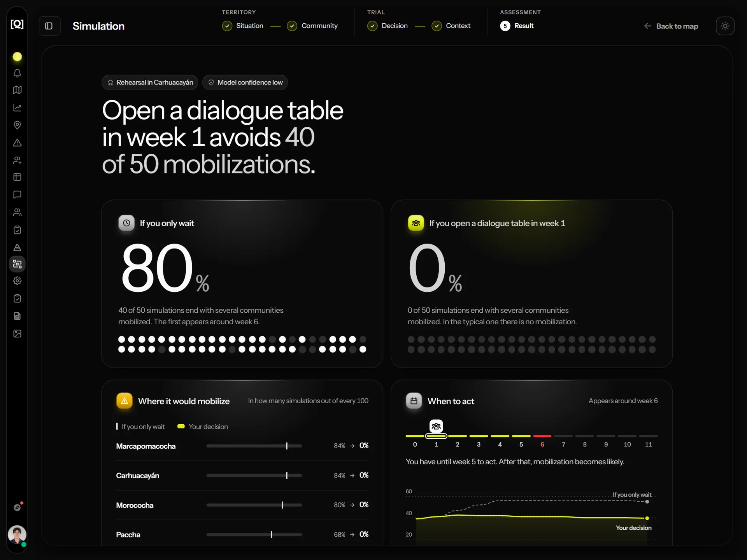Go to the Context step
This screenshot has width=747, height=560.
451,26
